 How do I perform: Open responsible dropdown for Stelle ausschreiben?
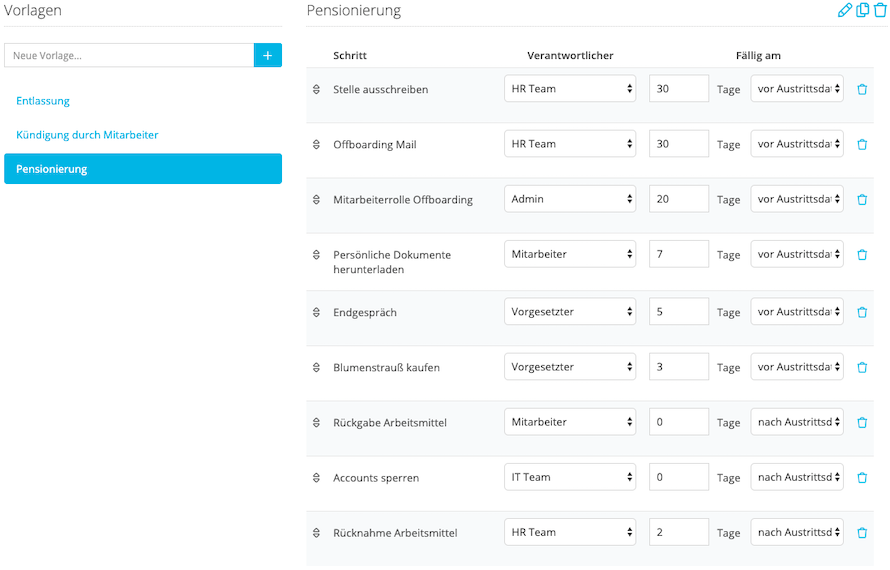coord(570,89)
